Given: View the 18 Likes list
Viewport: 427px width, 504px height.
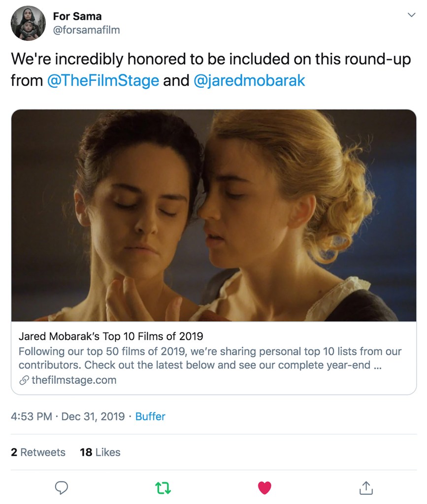Looking at the screenshot, I should coord(100,452).
